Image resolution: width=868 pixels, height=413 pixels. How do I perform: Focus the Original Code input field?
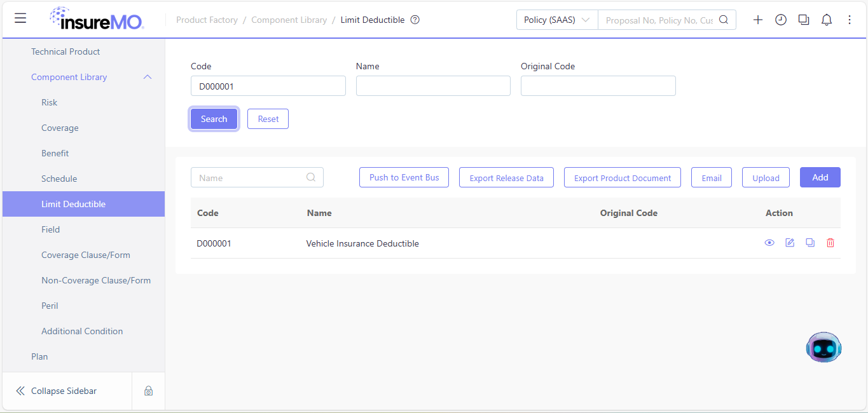[x=598, y=86]
